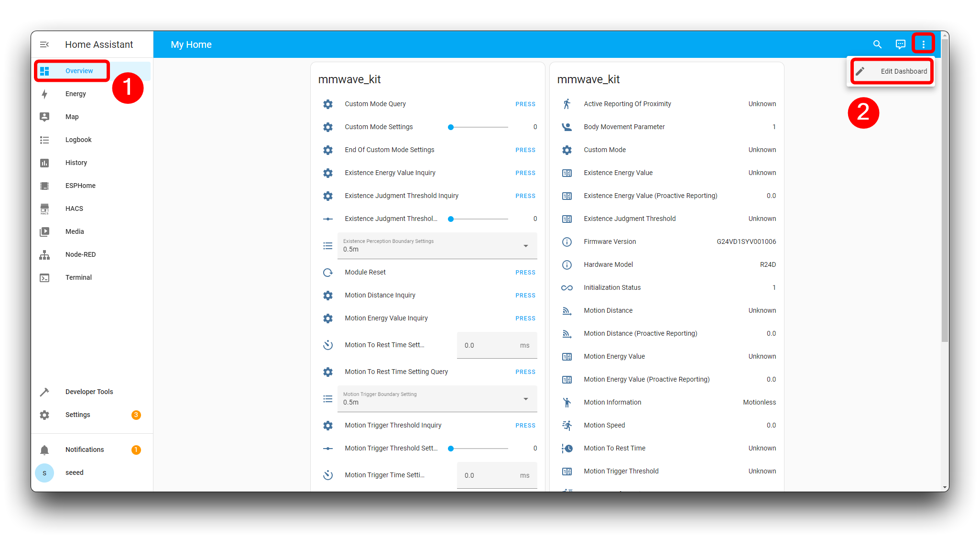Click the Terminal console icon
980x538 pixels.
(44, 277)
